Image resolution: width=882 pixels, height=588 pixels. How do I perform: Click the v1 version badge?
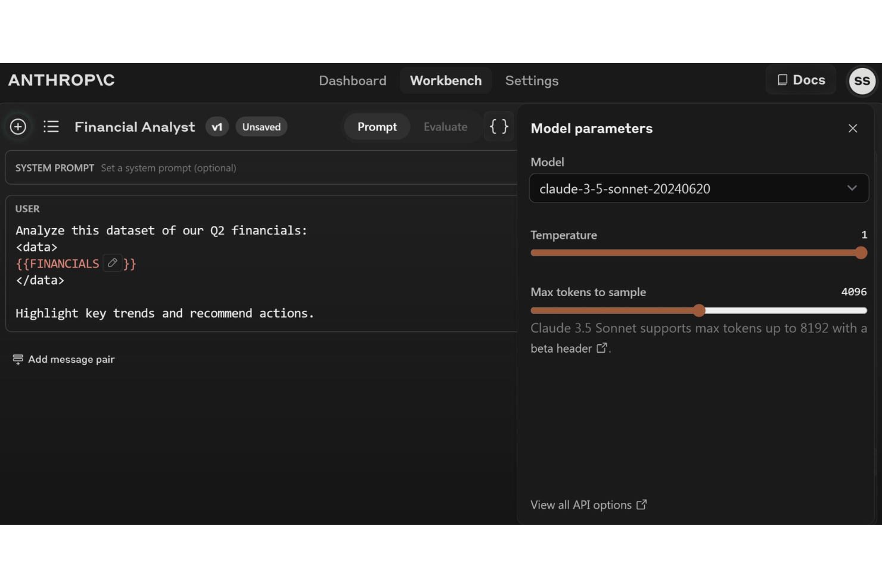point(217,127)
